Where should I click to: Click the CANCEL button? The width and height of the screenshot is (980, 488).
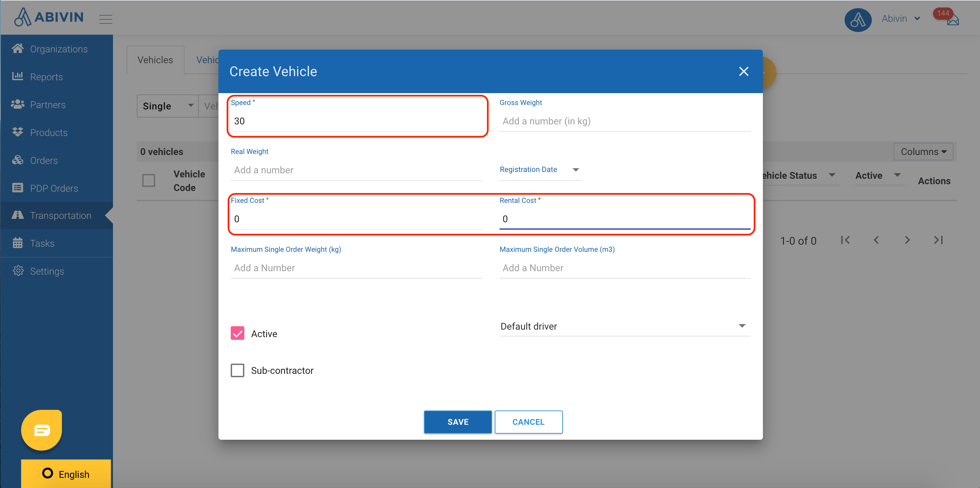(528, 422)
